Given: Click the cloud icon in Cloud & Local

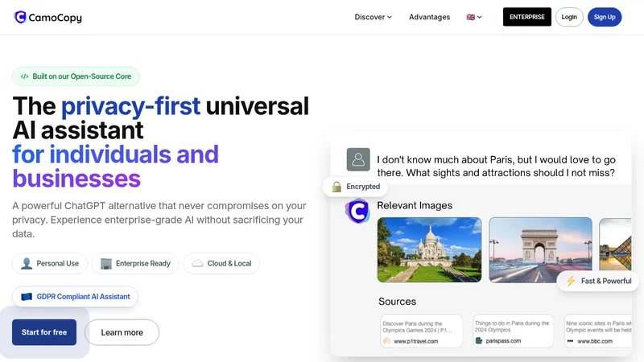Looking at the screenshot, I should (197, 264).
